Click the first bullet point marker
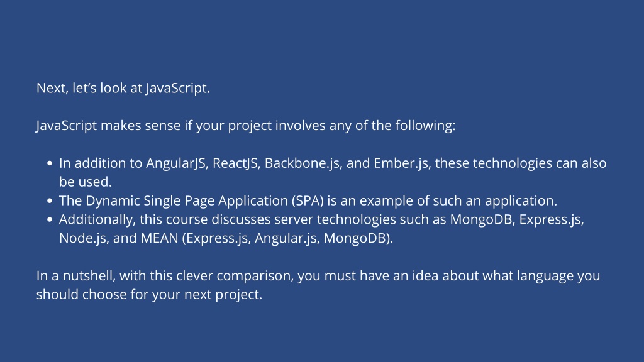Viewport: 644px width, 362px height. click(50, 163)
